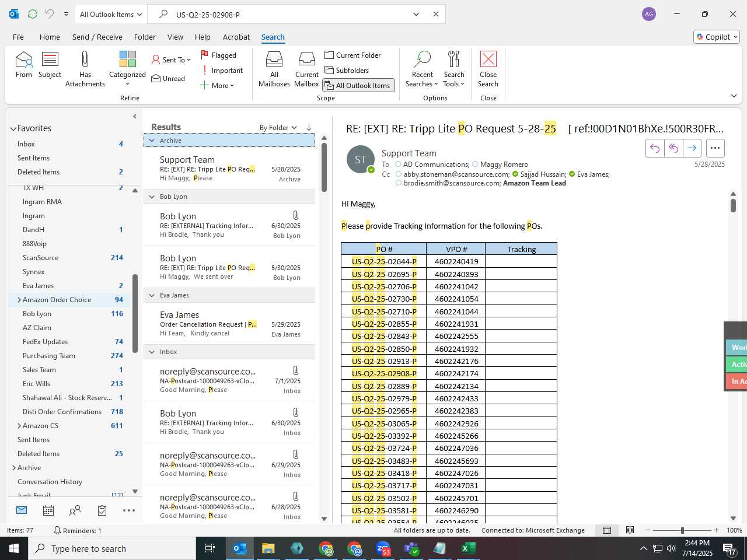Open noreply@scansource email from 7/1/2025

(229, 380)
